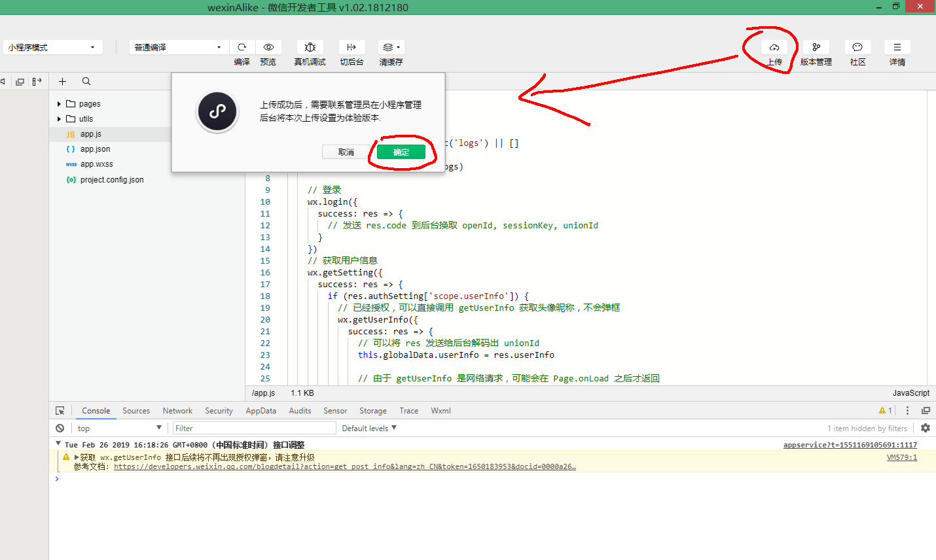Expand the pages folder

[x=59, y=104]
